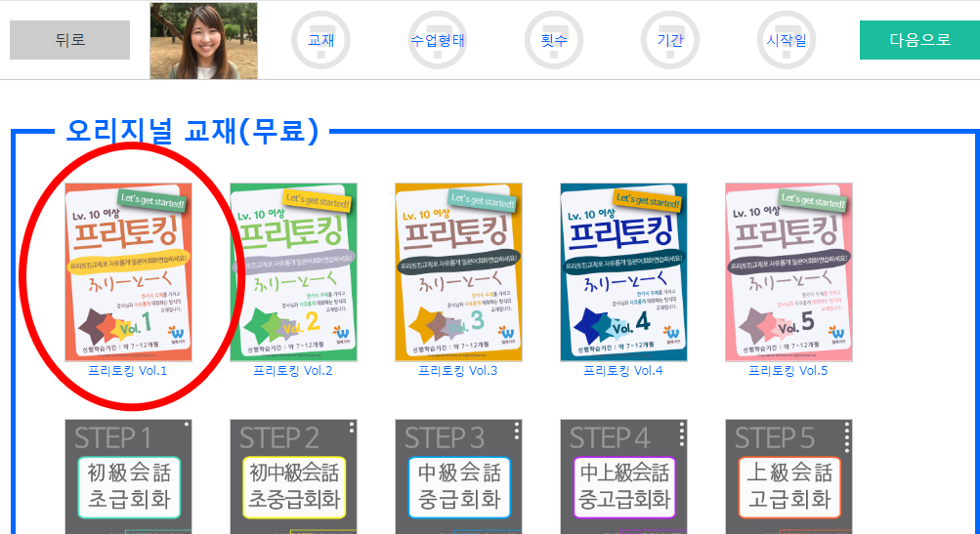Screen dimensions: 980x534
Task: Open the 프리토킹 Vol.3 text link
Action: (457, 371)
